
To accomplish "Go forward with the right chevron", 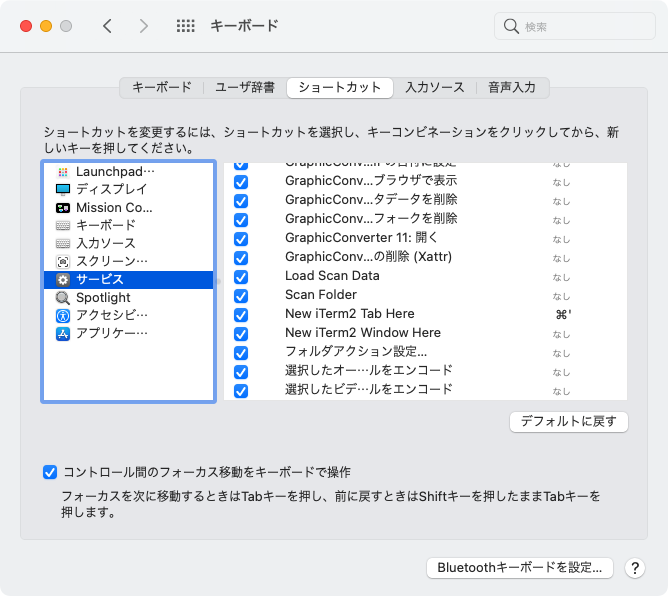I will click(144, 26).
